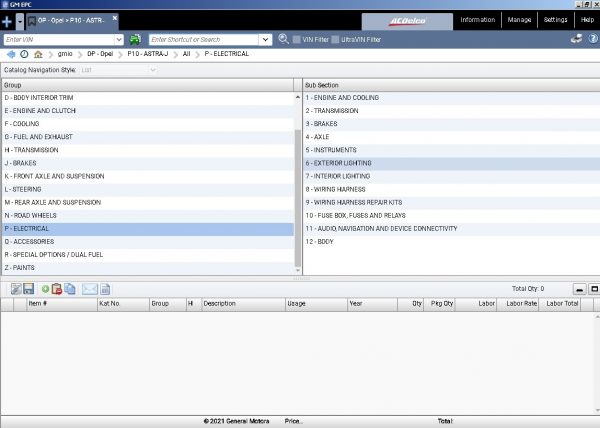Open the Settings menu

click(556, 20)
